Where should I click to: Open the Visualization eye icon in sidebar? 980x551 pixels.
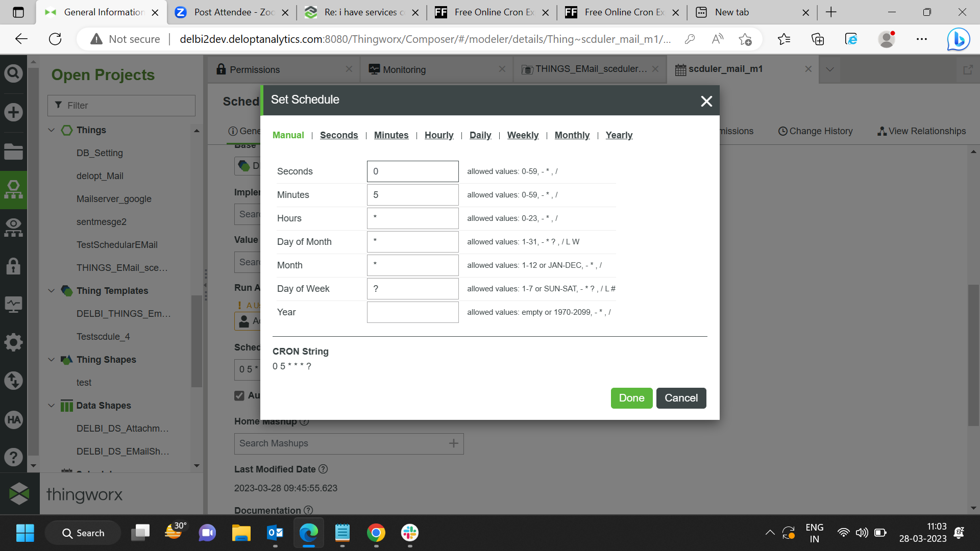13,228
